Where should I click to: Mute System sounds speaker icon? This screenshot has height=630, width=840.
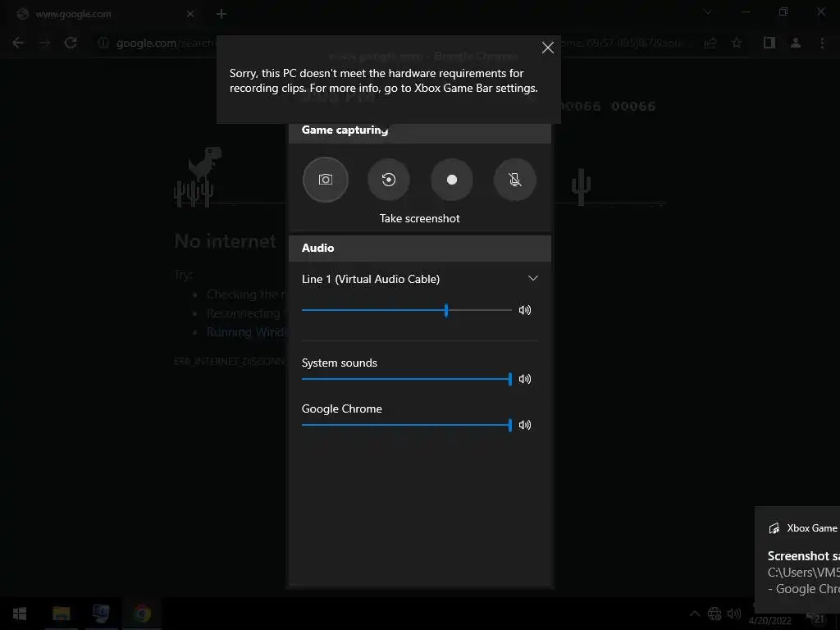[x=525, y=379]
